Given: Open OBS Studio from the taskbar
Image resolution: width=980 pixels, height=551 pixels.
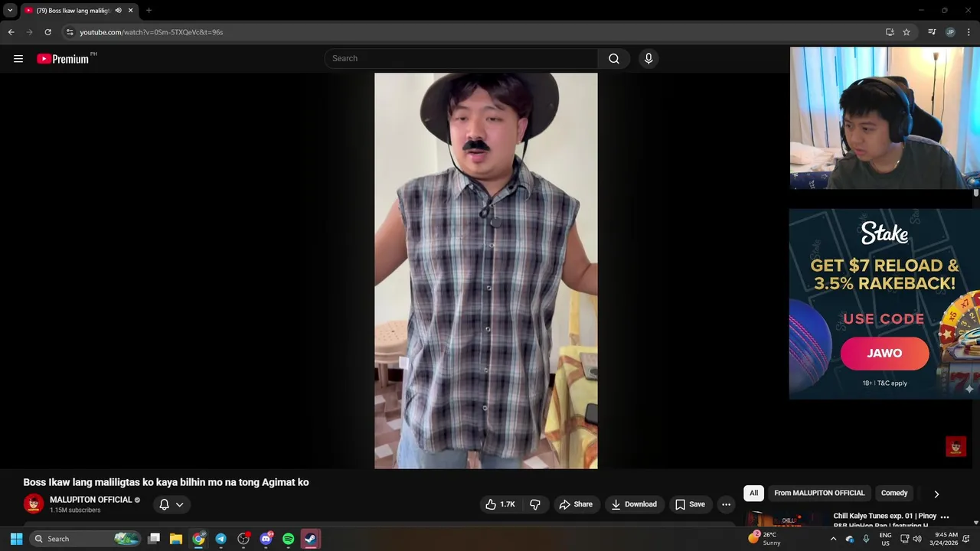Looking at the screenshot, I should pos(243,539).
